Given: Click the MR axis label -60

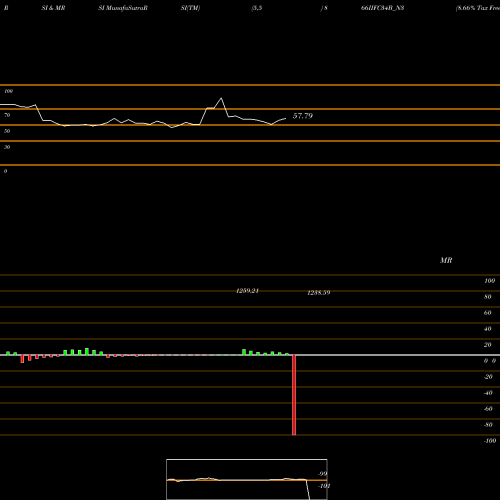Looking at the screenshot, I should pyautogui.click(x=488, y=409).
